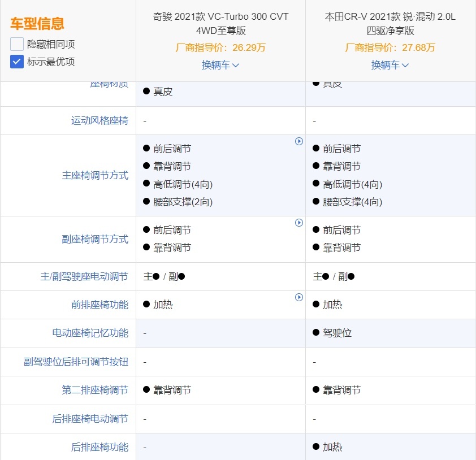Click the 副座椅调节方式 parameter label
The height and width of the screenshot is (460, 476).
coord(95,239)
